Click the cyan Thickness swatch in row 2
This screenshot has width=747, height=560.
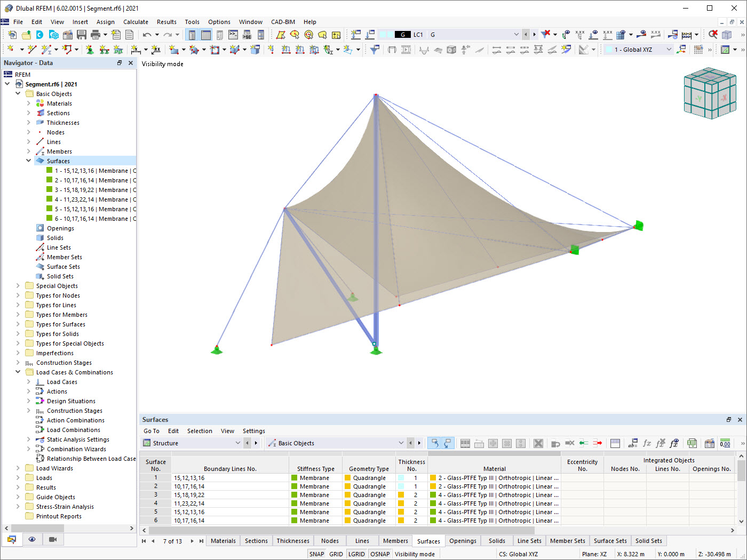coord(401,486)
